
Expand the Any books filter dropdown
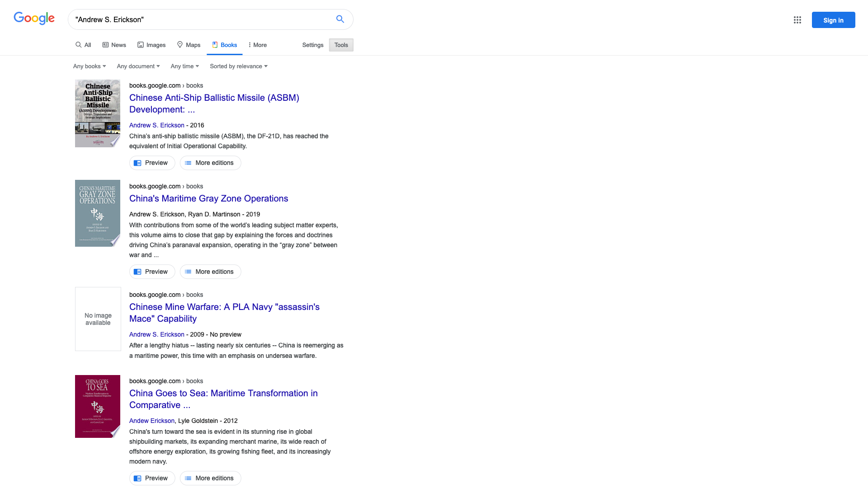(x=90, y=66)
